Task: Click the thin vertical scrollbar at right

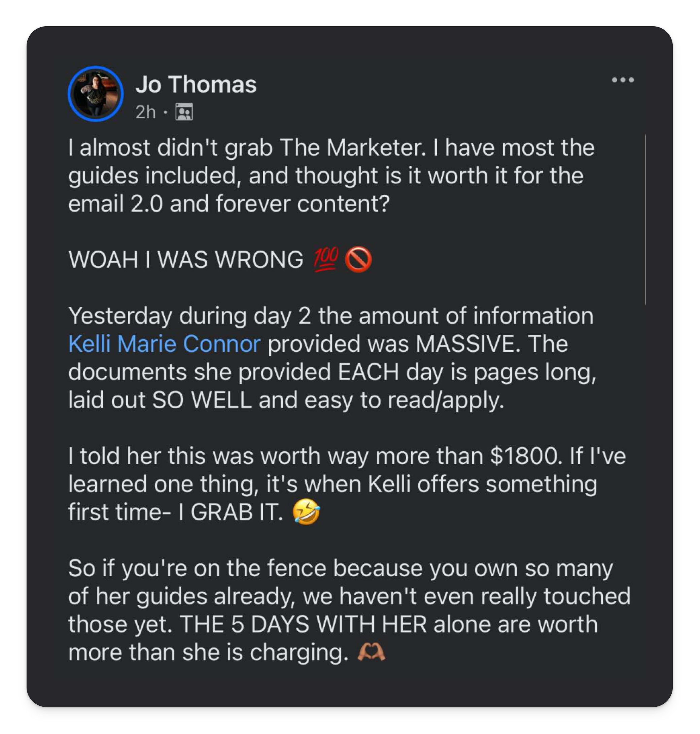Action: (x=645, y=220)
